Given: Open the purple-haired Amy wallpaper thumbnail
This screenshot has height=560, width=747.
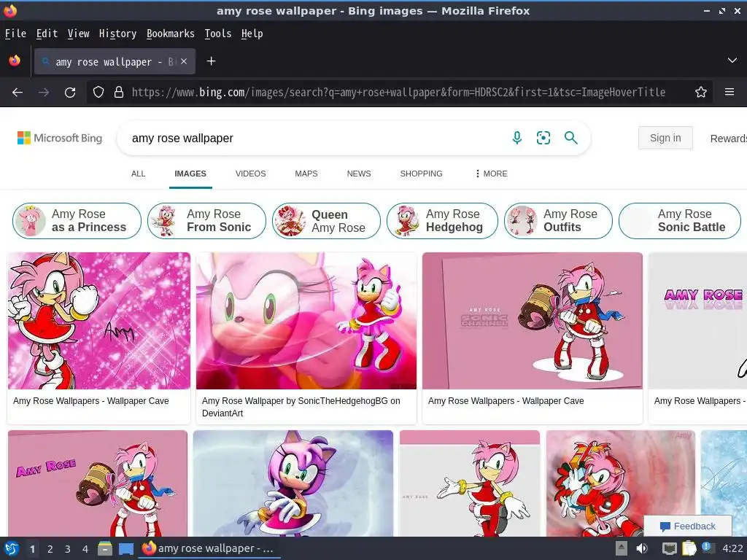Looking at the screenshot, I should click(x=293, y=484).
